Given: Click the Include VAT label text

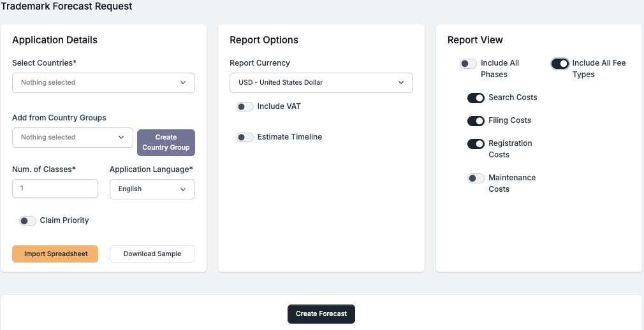Looking at the screenshot, I should click(279, 106).
